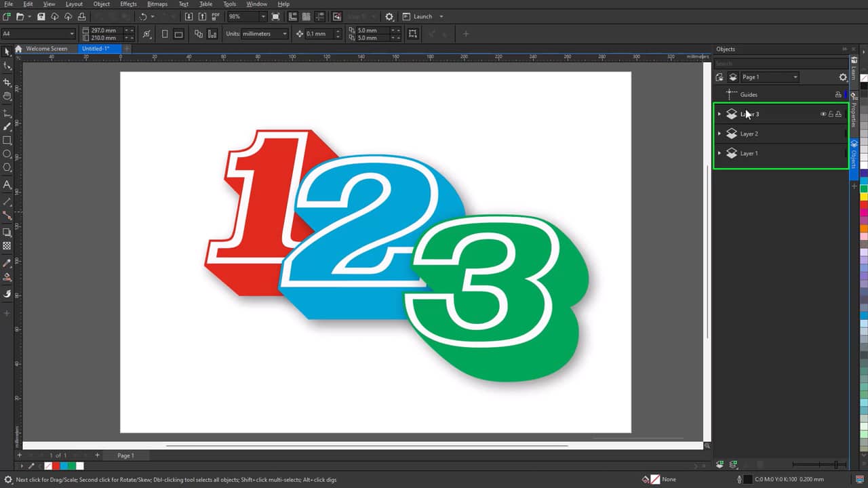The image size is (868, 488).
Task: Click the Publish to PDF icon
Action: [x=215, y=16]
